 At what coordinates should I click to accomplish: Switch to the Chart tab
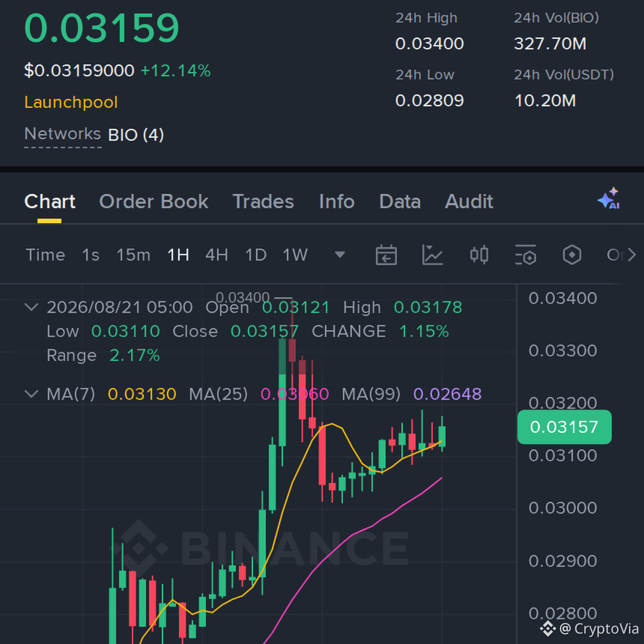(x=49, y=202)
